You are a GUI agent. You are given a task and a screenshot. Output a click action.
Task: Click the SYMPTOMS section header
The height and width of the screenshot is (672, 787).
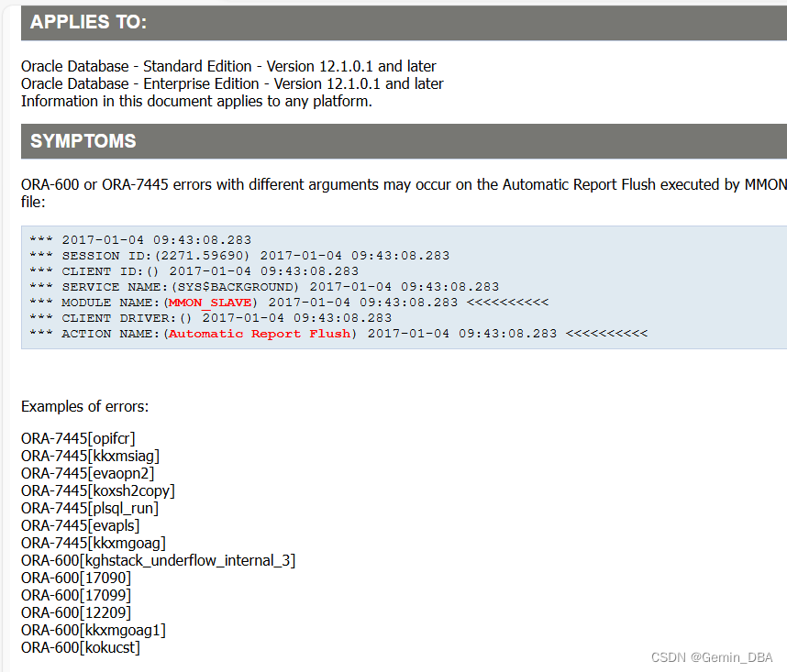tap(404, 141)
